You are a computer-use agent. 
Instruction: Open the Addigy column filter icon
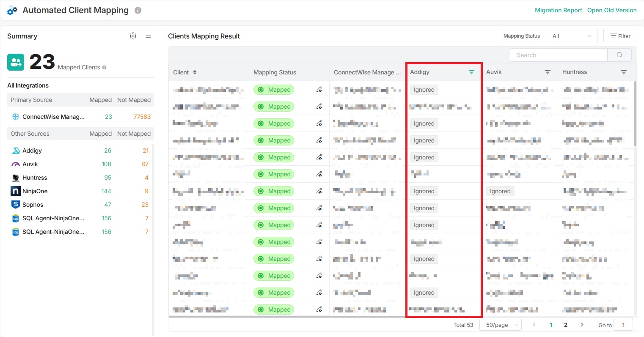click(471, 72)
